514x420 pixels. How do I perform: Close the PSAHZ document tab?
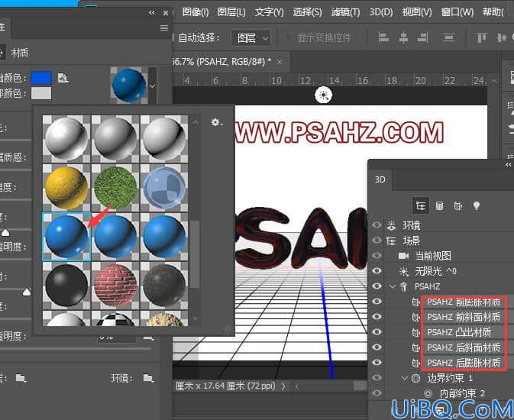click(280, 62)
